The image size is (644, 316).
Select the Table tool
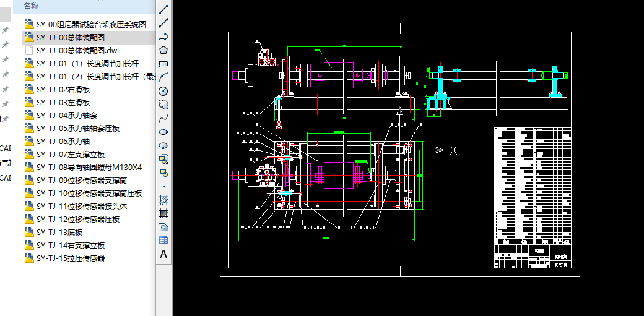click(163, 241)
